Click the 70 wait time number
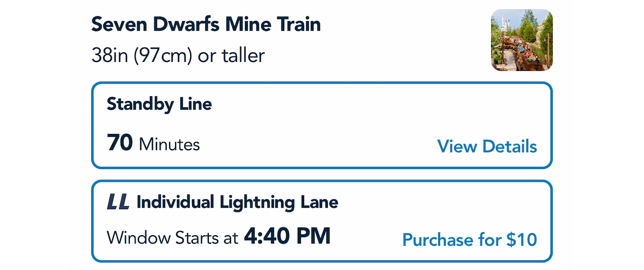 (120, 144)
